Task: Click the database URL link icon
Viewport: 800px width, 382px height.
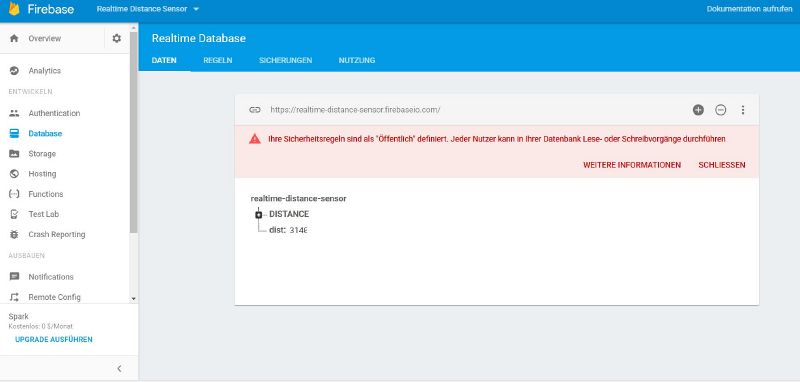Action: point(255,110)
